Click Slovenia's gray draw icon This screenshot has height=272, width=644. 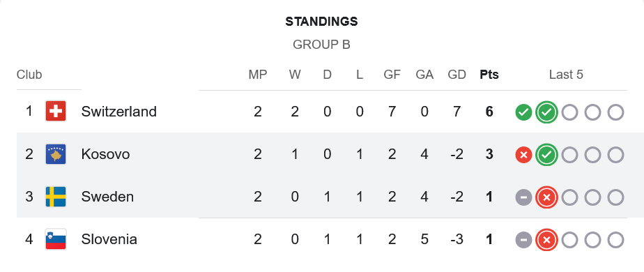tap(523, 240)
